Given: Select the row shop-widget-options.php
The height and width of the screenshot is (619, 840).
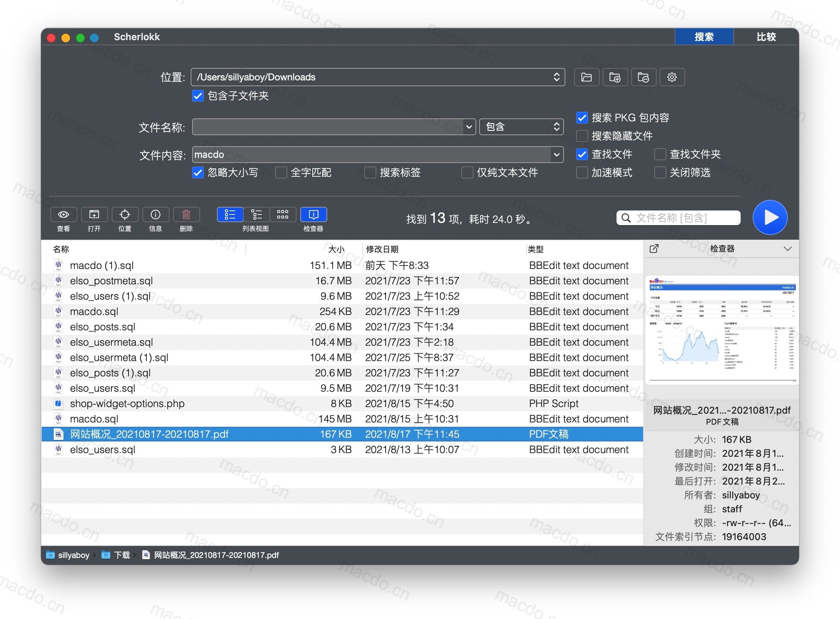Looking at the screenshot, I should (342, 403).
